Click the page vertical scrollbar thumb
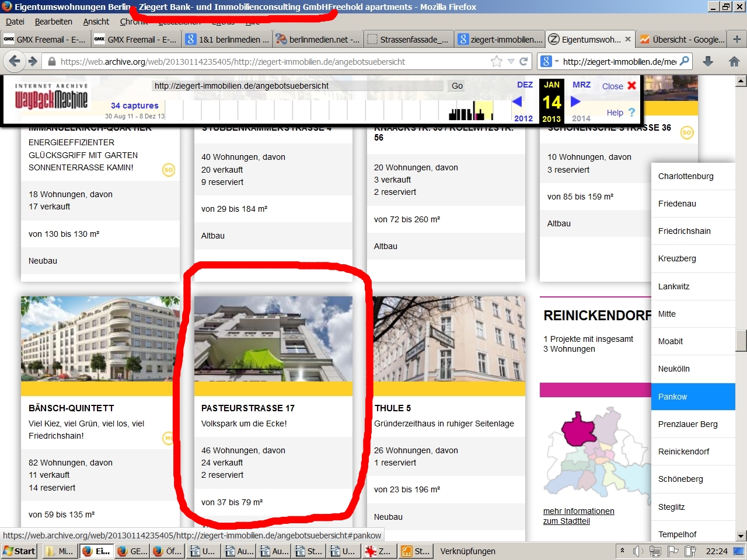Image resolution: width=747 pixels, height=560 pixels. coord(741,341)
